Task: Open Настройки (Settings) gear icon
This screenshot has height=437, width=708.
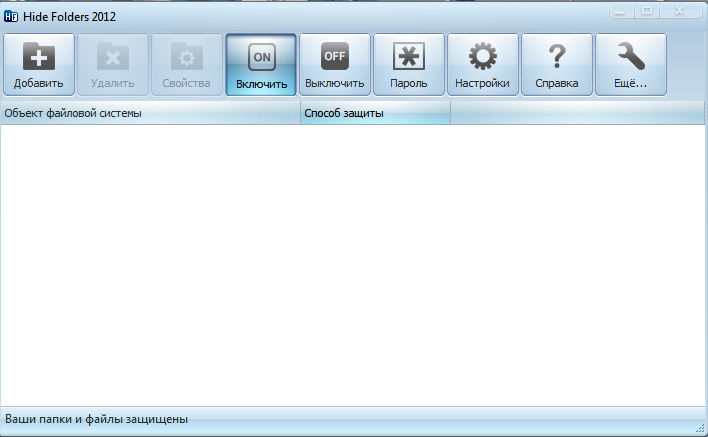Action: pos(483,65)
